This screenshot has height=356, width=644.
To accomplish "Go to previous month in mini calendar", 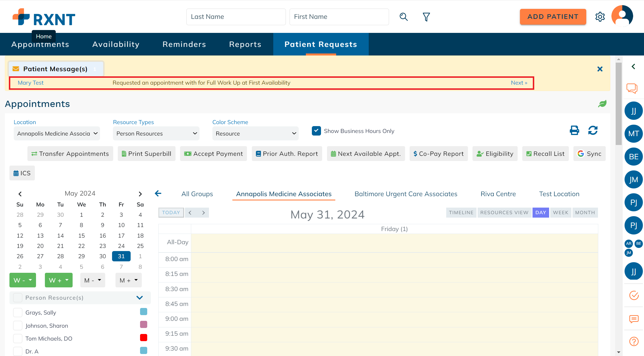I will 20,194.
